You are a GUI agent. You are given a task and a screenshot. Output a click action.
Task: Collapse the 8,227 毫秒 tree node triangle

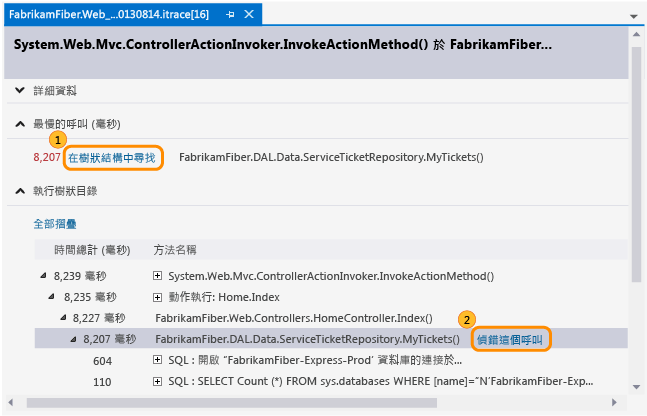[x=63, y=317]
